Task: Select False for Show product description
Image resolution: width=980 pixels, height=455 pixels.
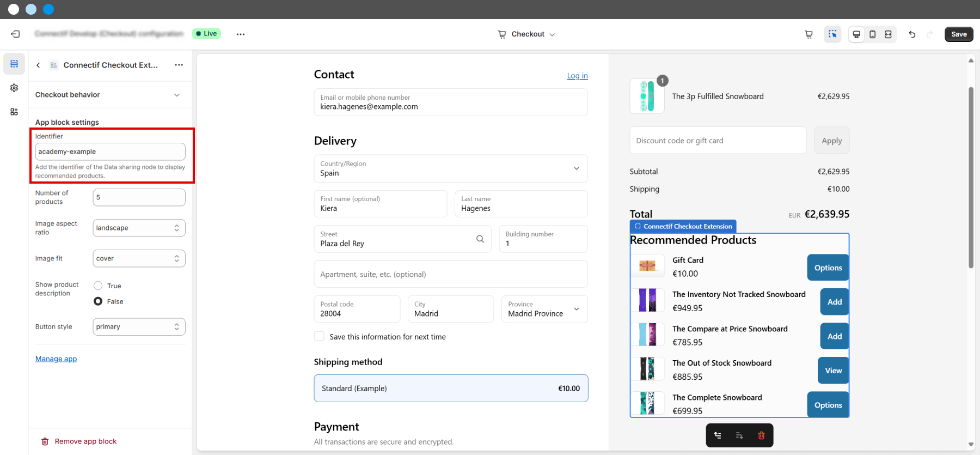Action: click(98, 301)
